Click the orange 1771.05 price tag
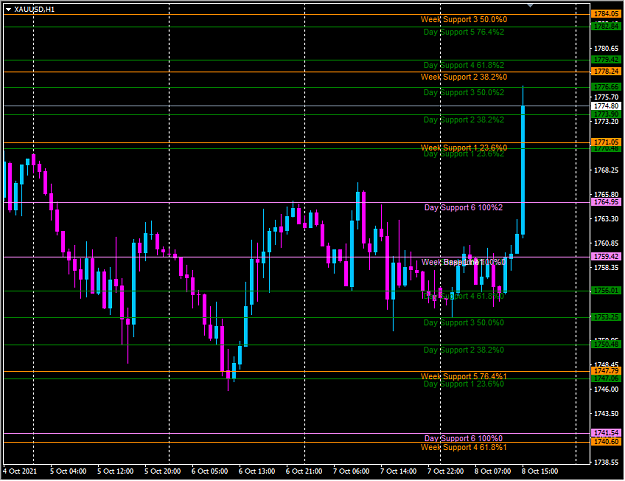 [606, 142]
